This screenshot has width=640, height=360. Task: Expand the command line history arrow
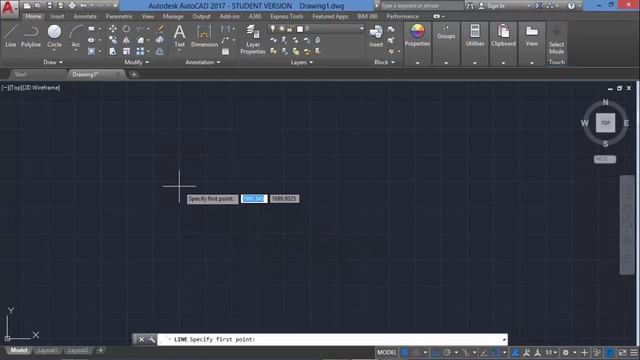click(x=504, y=339)
